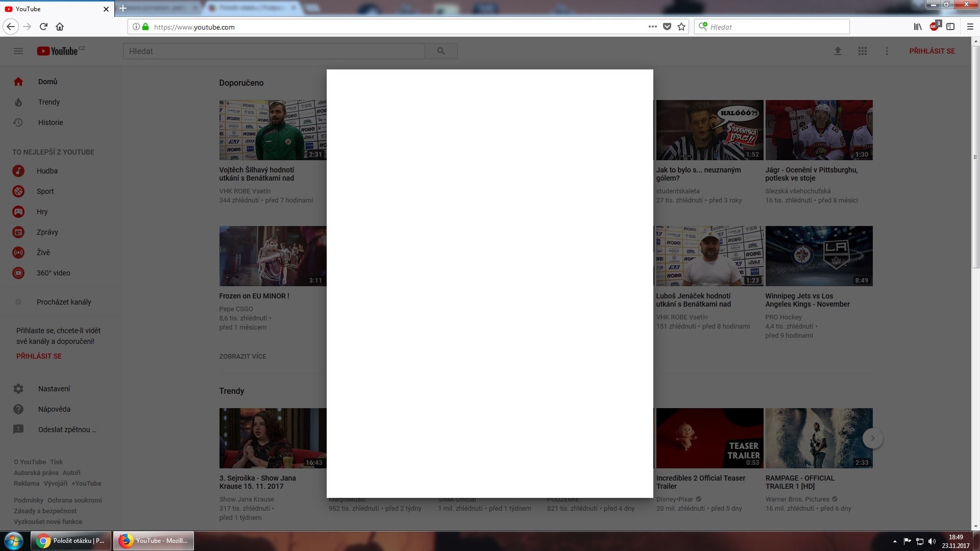Toggle Firefox sidebar icon
The width and height of the screenshot is (980, 551).
950,27
